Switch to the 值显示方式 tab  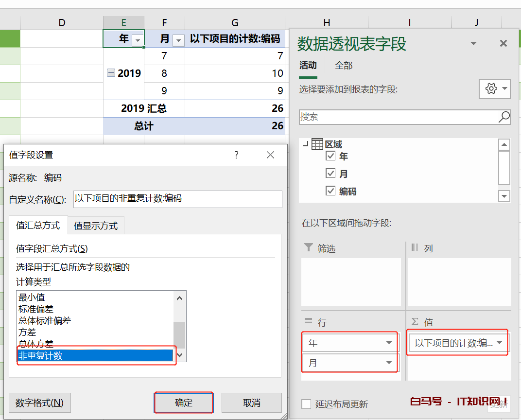click(x=96, y=225)
